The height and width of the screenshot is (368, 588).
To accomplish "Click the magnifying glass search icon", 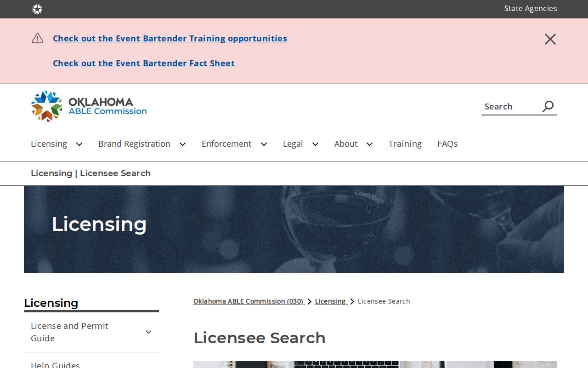I will pyautogui.click(x=548, y=107).
